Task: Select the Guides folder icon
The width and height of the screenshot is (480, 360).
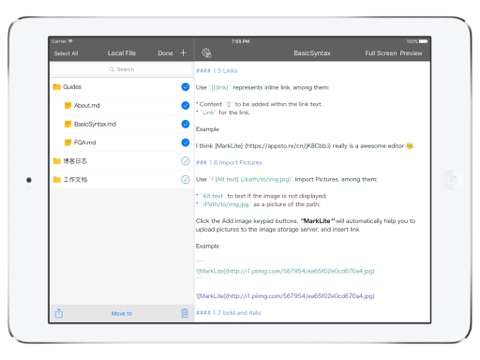Action: [57, 87]
